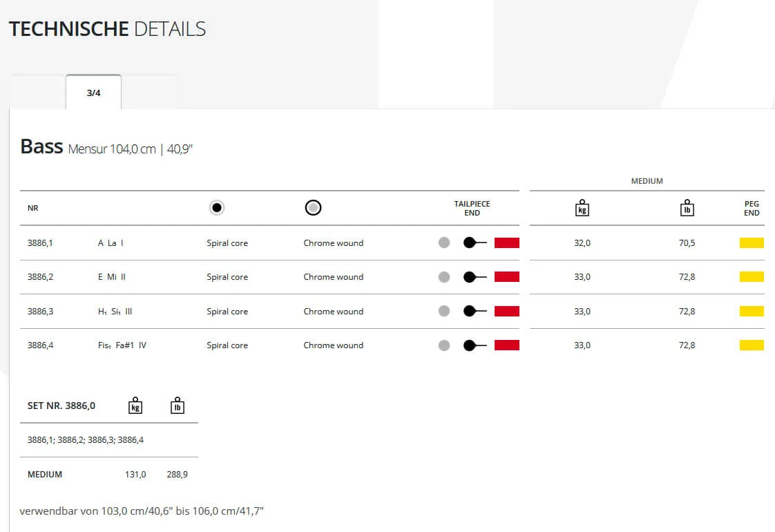Click the gray dot in row 3886,2
The image size is (775, 532).
coord(444,277)
